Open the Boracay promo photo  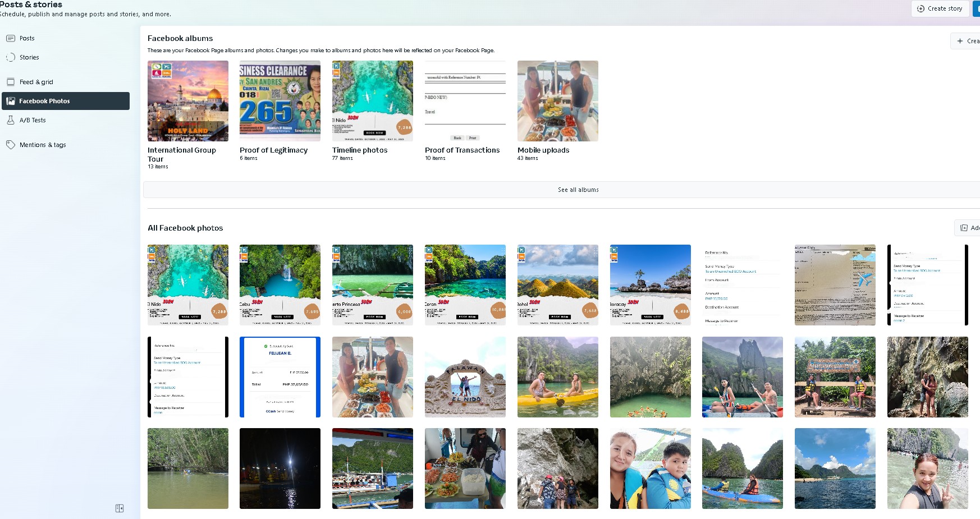coord(651,285)
